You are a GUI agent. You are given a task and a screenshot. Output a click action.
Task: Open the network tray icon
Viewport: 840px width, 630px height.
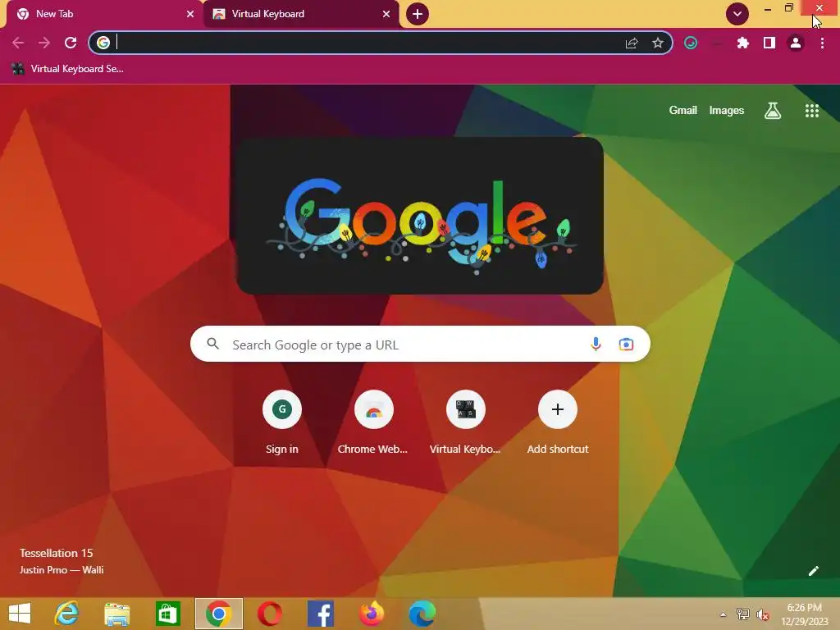(x=743, y=614)
